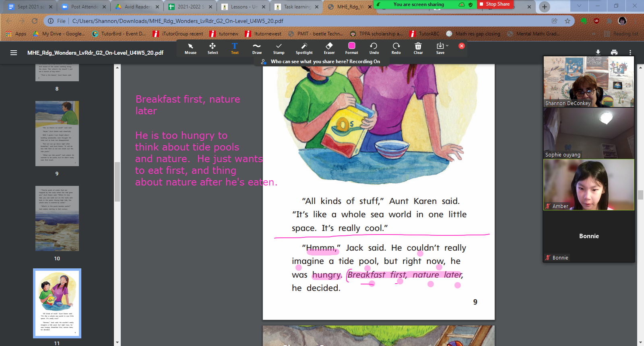Viewport: 644px width, 346px height.
Task: Undo the last annotation
Action: (x=374, y=48)
